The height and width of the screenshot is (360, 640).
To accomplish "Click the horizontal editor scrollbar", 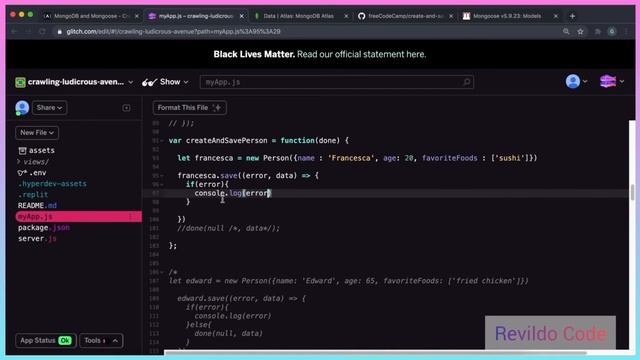I will [376, 352].
